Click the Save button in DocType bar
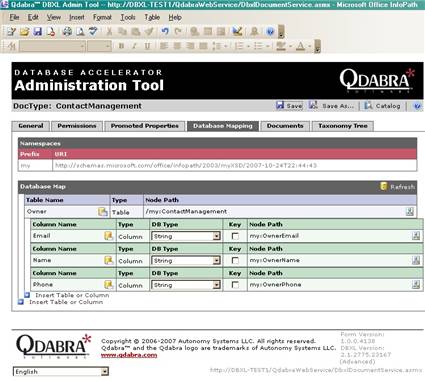Screen dimensions: 425x382 289,106
